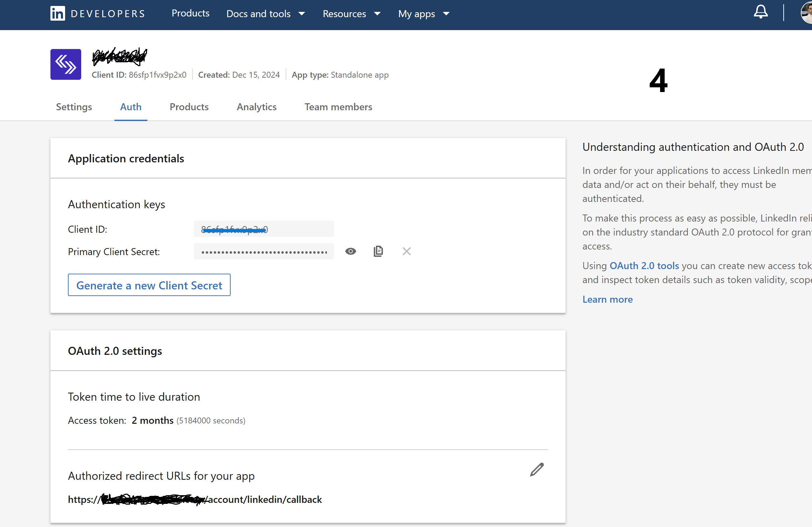
Task: Open the LinkedIn Developers logo home link
Action: tap(98, 14)
